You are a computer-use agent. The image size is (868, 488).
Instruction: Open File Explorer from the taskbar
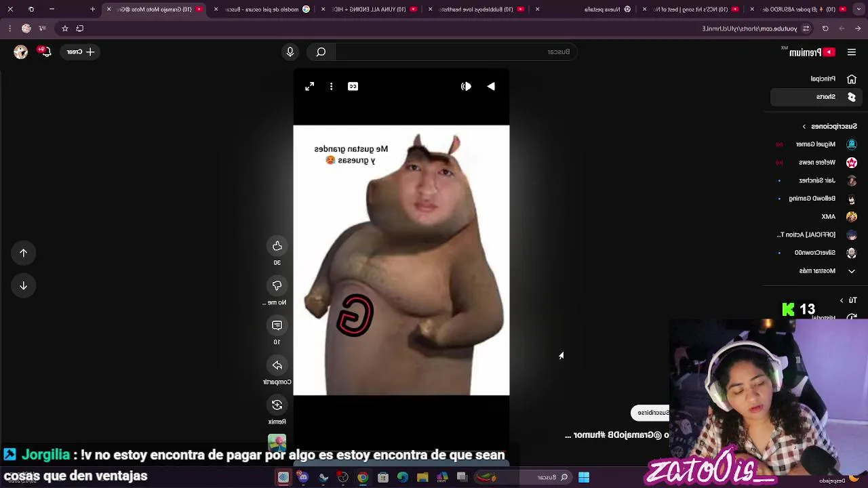[422, 477]
